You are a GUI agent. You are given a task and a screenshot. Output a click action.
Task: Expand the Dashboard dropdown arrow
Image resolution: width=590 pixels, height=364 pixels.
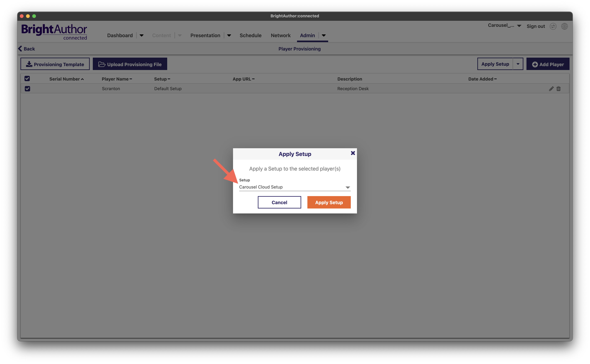pyautogui.click(x=142, y=36)
